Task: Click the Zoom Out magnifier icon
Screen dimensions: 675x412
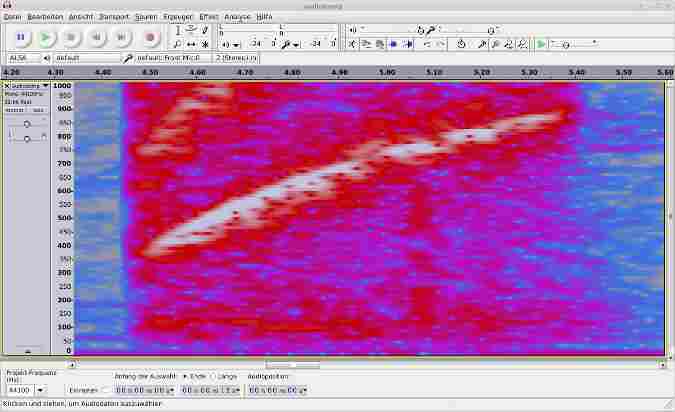Action: (495, 44)
